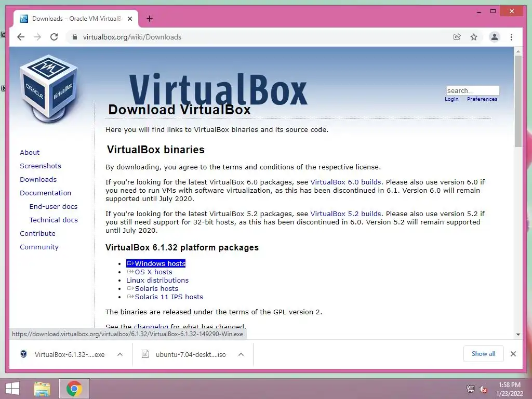The width and height of the screenshot is (532, 399).
Task: Click the VirtualBox cube logo
Action: pyautogui.click(x=48, y=88)
